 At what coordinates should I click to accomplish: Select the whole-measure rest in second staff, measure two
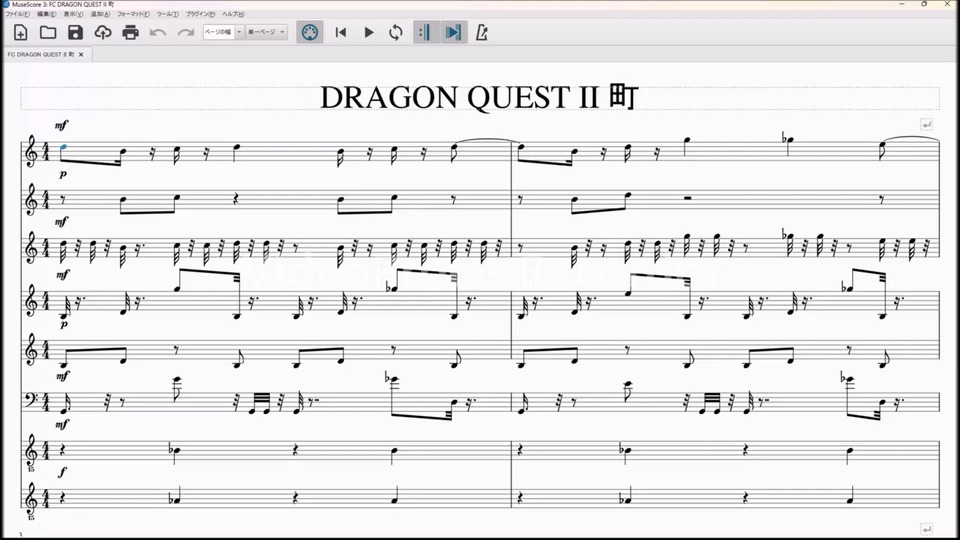click(688, 198)
